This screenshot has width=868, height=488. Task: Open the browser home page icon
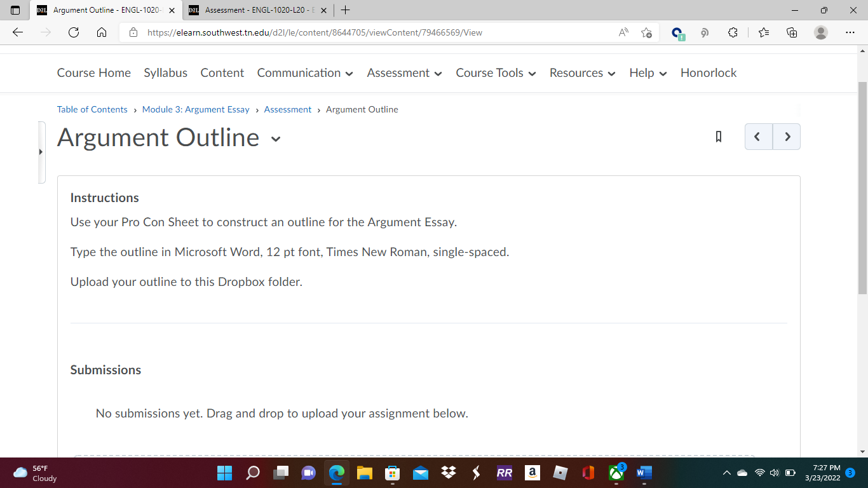pos(102,32)
